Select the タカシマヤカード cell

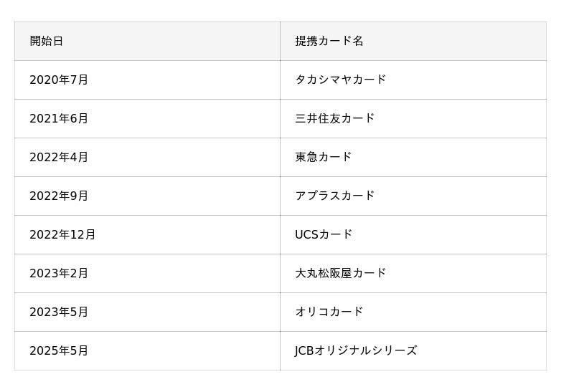(x=341, y=80)
